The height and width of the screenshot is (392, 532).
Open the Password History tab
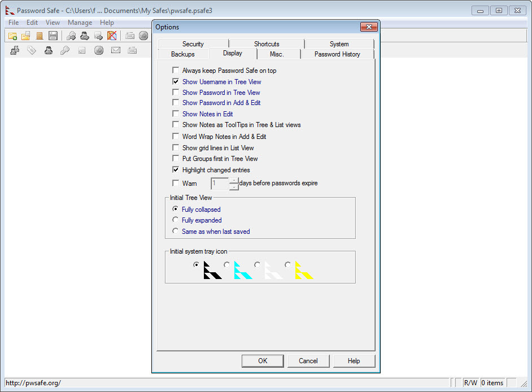point(337,54)
